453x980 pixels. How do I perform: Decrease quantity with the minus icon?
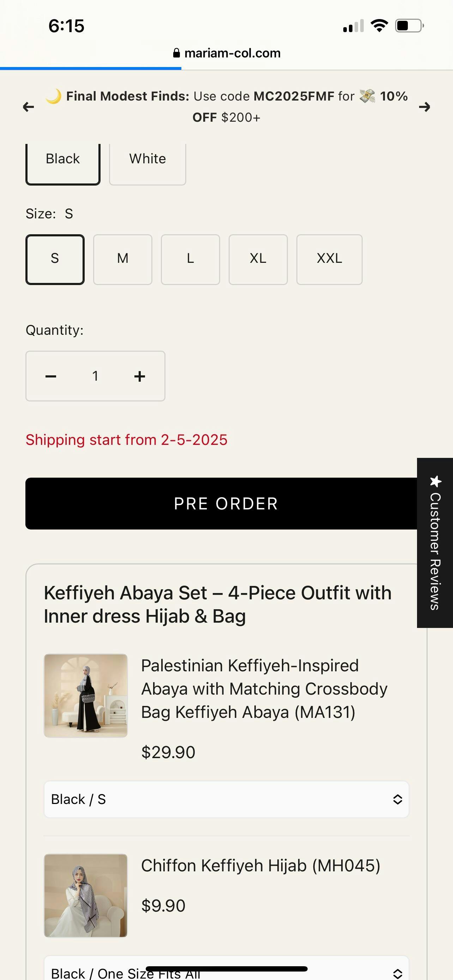(50, 376)
